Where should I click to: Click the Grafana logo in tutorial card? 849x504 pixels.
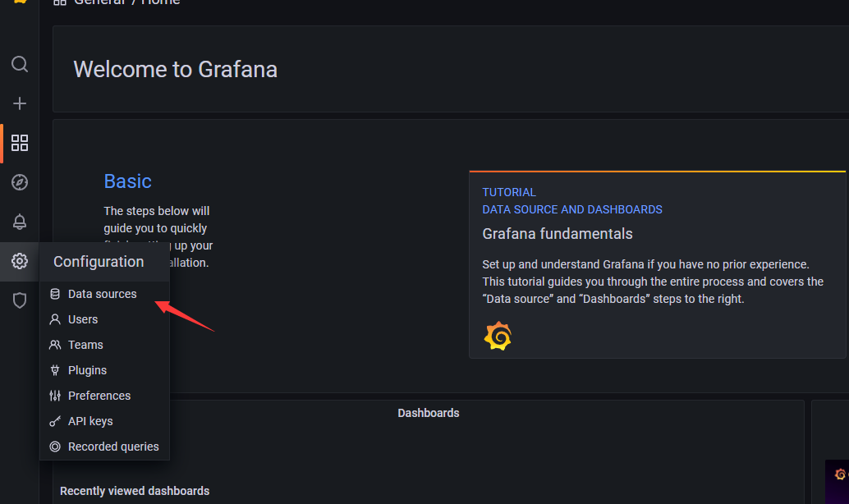click(x=498, y=337)
